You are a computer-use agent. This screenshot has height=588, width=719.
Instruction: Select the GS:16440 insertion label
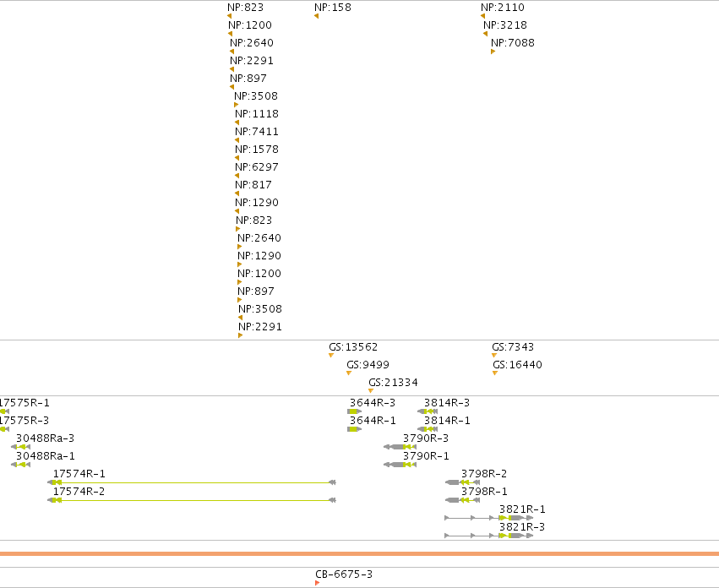coord(518,365)
